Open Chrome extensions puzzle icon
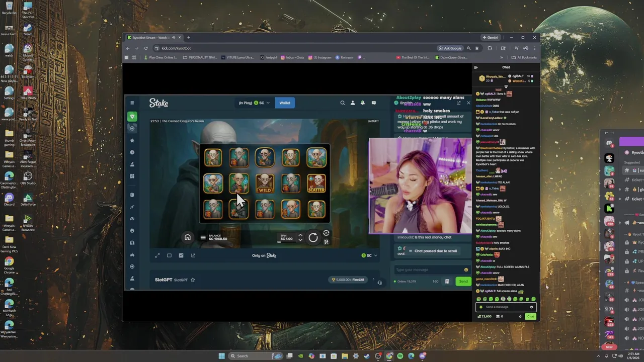This screenshot has height=362, width=644. tap(490, 48)
